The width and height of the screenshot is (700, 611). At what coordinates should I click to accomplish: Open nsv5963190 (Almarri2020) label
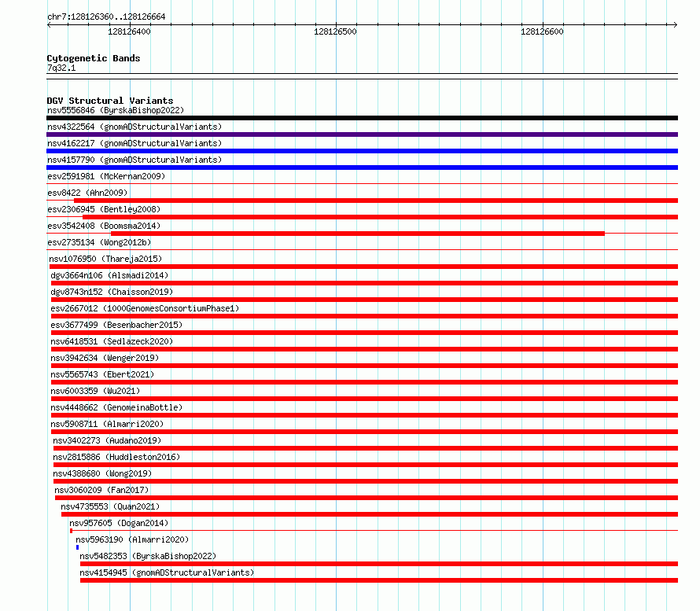click(x=132, y=539)
